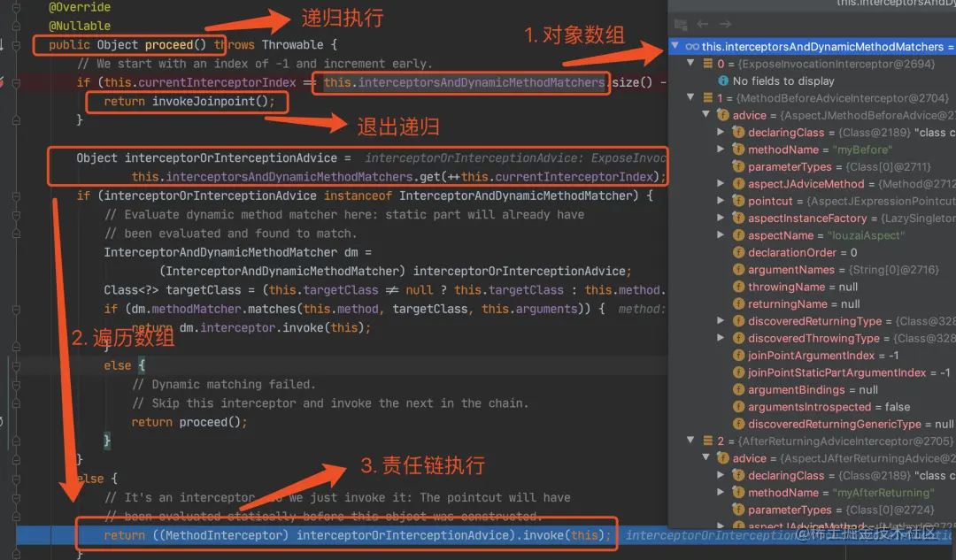
Task: Select the this.interceptorsAndDynamicMethodMatchers tree row
Action: (812, 46)
